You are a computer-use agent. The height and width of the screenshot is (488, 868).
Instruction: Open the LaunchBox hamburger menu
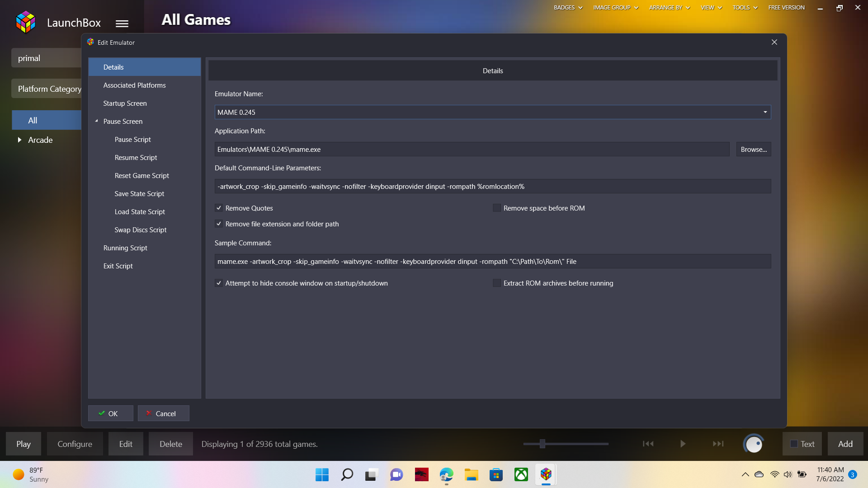point(122,23)
